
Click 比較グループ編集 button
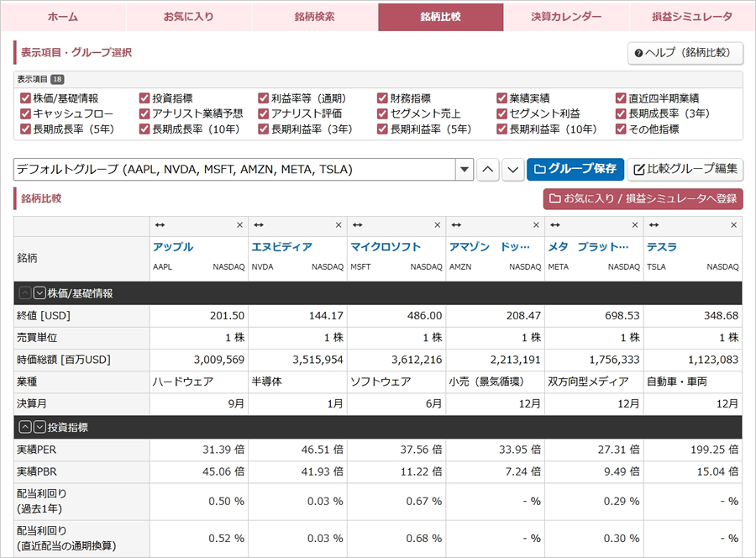pyautogui.click(x=685, y=169)
